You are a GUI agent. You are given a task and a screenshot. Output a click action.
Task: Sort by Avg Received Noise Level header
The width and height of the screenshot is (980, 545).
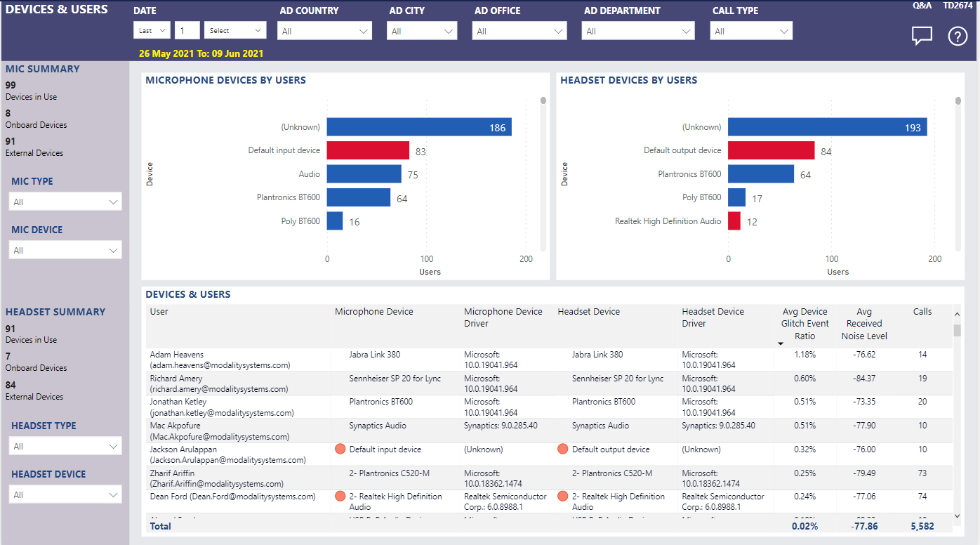pyautogui.click(x=864, y=324)
